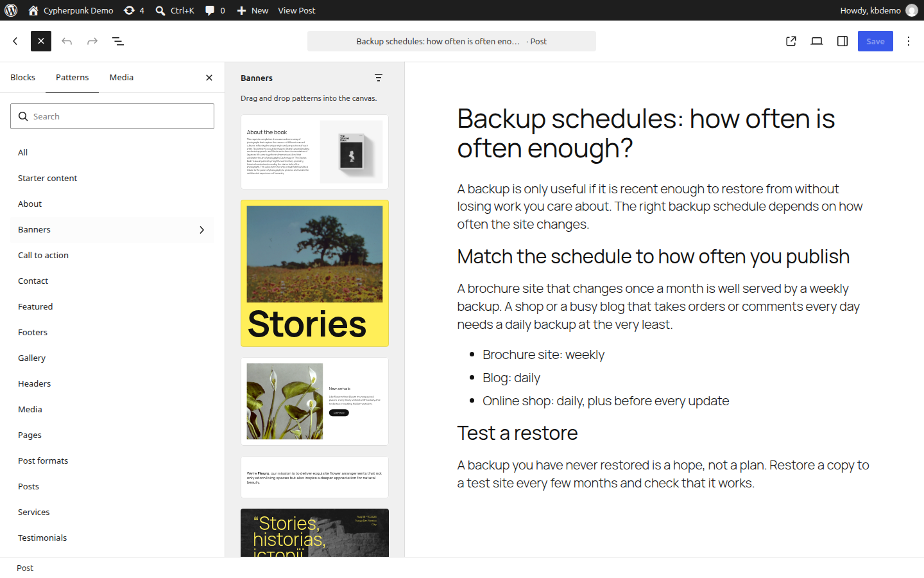924x578 pixels.
Task: Click the post title heading
Action: tap(664, 134)
